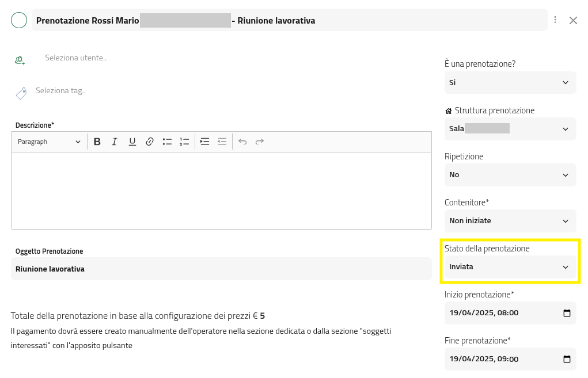588x378 pixels.
Task: Click the underline formatting icon
Action: 132,142
